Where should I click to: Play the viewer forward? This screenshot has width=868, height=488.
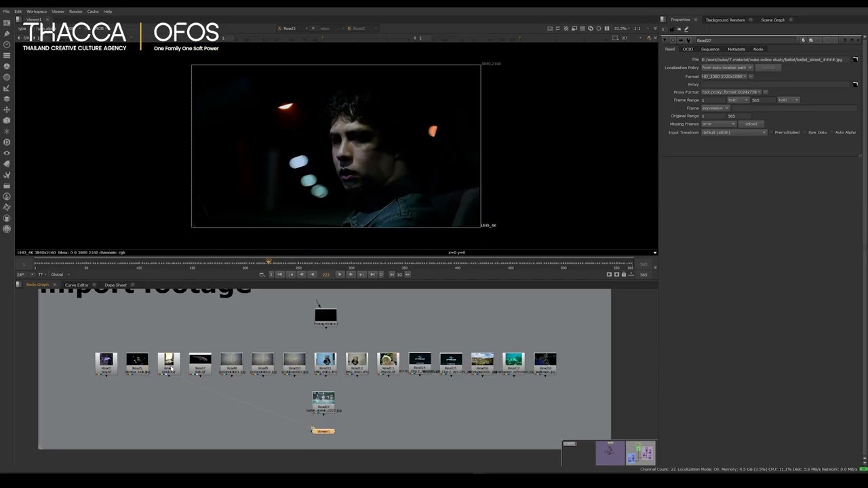(x=340, y=274)
